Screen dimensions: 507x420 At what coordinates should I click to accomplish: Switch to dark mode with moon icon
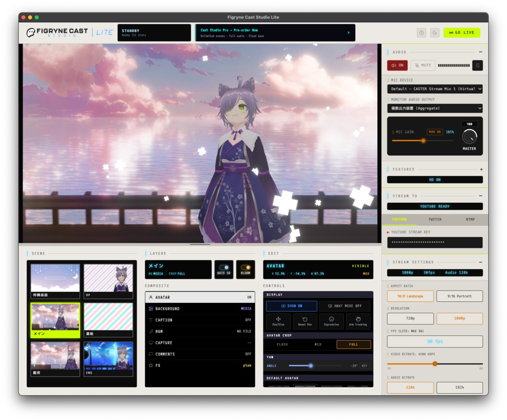tap(435, 33)
